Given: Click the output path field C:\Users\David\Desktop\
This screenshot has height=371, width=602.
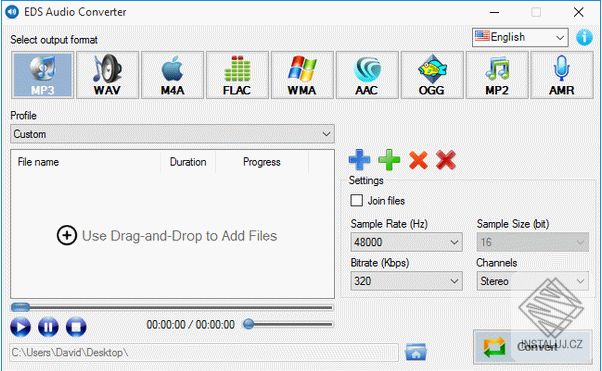Looking at the screenshot, I should coord(204,352).
